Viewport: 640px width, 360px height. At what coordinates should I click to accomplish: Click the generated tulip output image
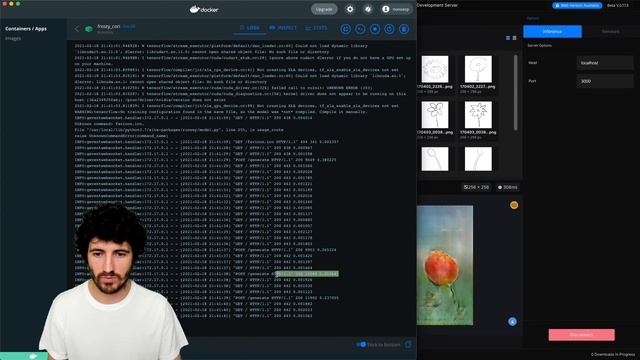click(445, 265)
